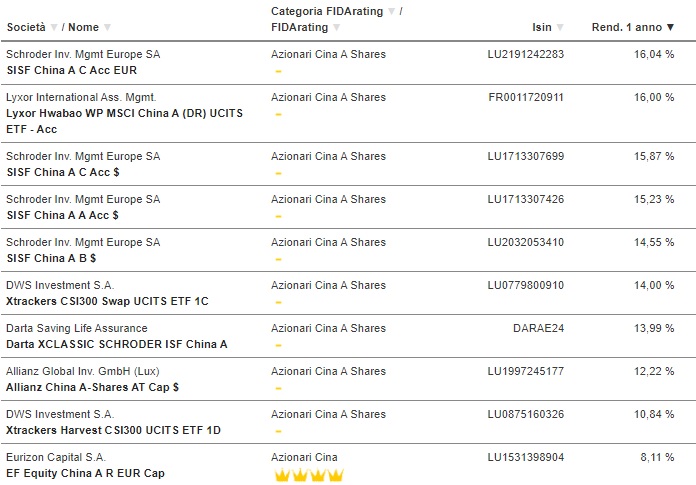Screen dimensions: 696x485
Task: Open SISF China A C Acc EUR fund
Action: point(72,70)
